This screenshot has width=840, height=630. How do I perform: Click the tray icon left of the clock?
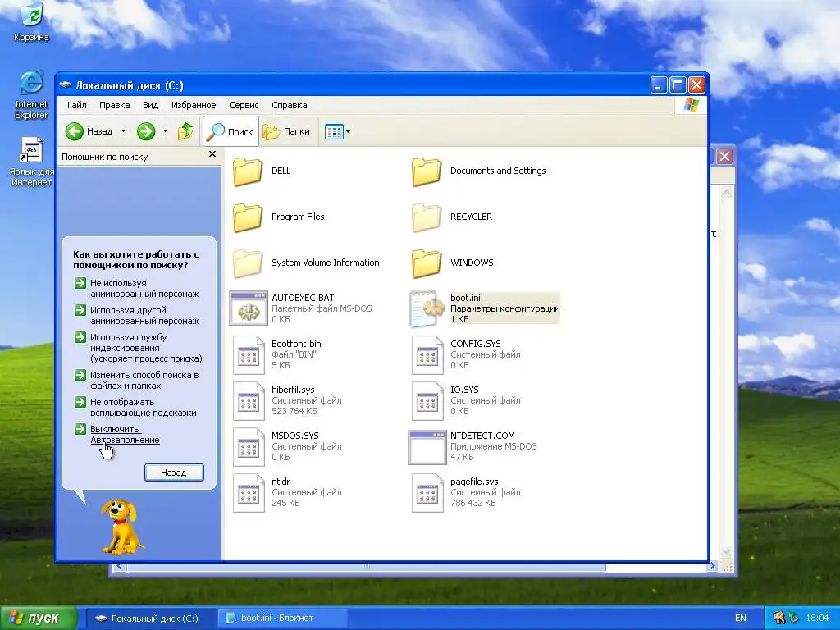[x=793, y=618]
